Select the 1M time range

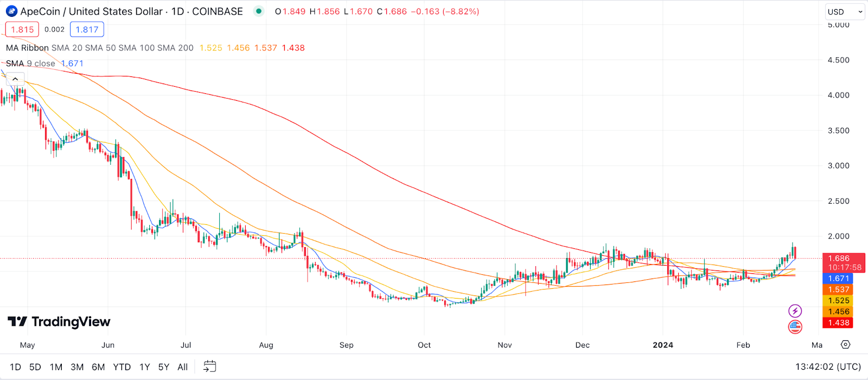click(56, 367)
